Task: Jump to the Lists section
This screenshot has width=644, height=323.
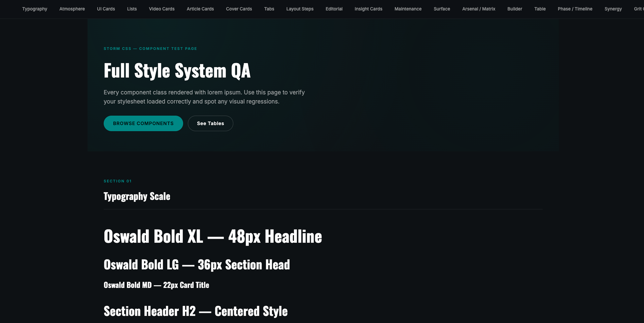Action: point(132,9)
